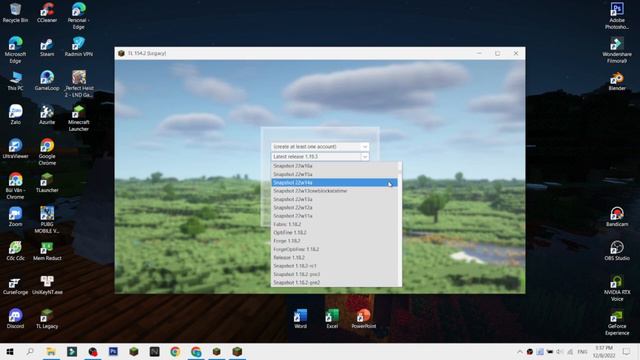Image resolution: width=640 pixels, height=360 pixels.
Task: Open Wondershare Filmora9 desktop shortcut
Action: (x=617, y=50)
